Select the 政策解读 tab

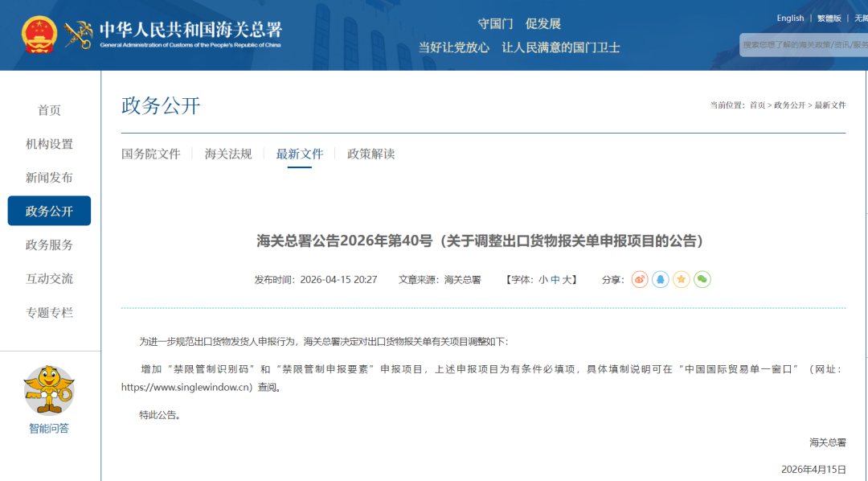371,154
